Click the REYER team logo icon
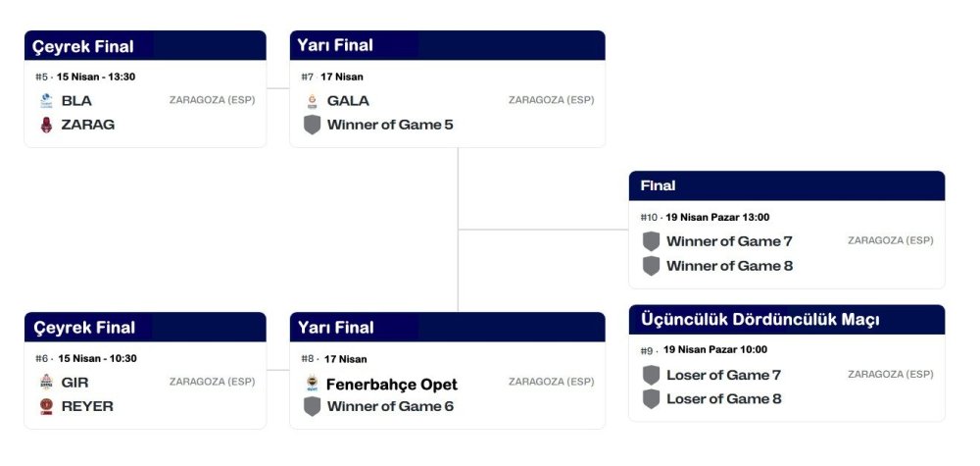 46,406
